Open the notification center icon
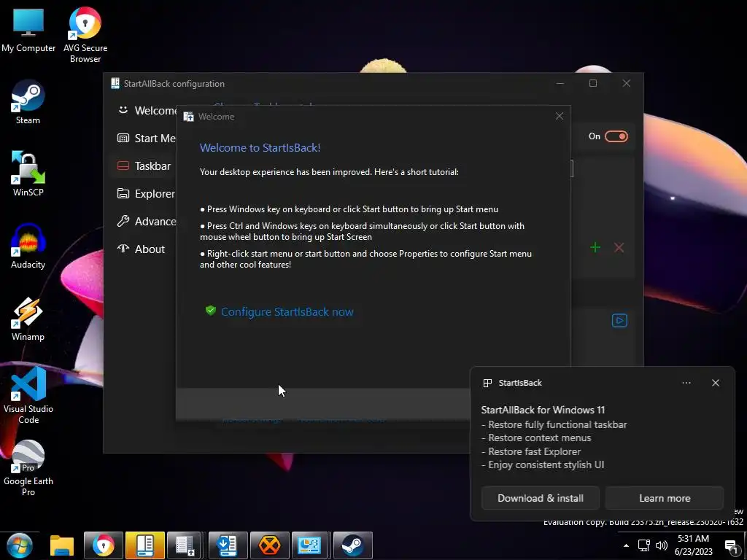 click(x=731, y=547)
